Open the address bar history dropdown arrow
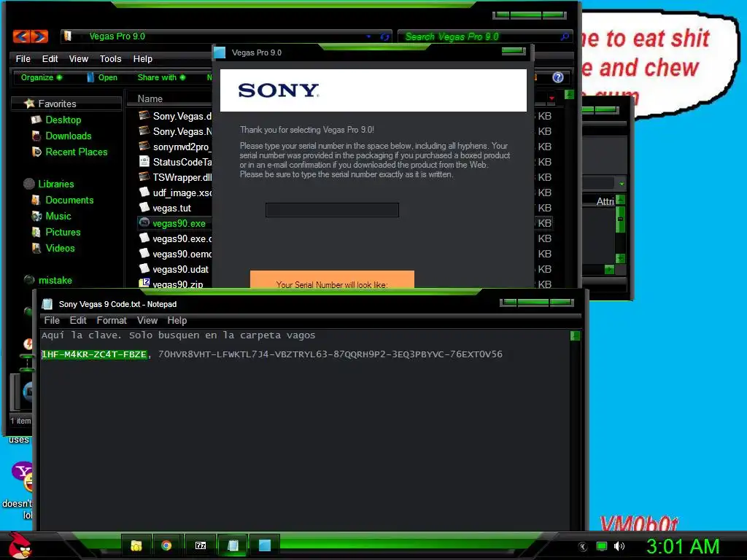Viewport: 747px width, 560px height. point(368,36)
